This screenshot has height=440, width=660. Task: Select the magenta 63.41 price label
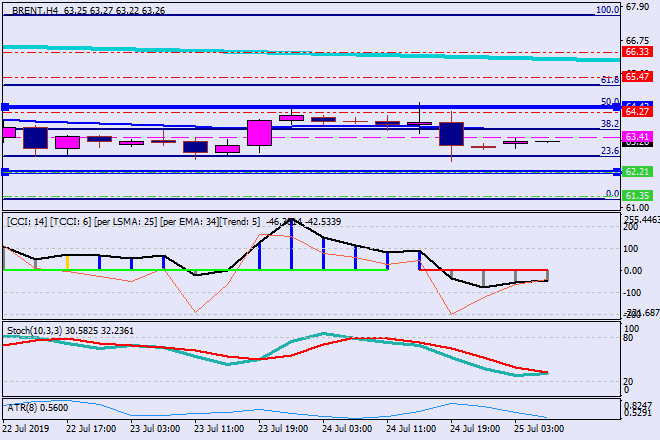click(x=638, y=136)
